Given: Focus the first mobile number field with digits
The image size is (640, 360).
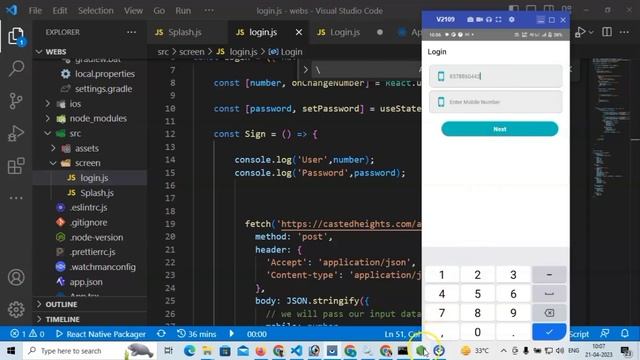Looking at the screenshot, I should point(496,76).
